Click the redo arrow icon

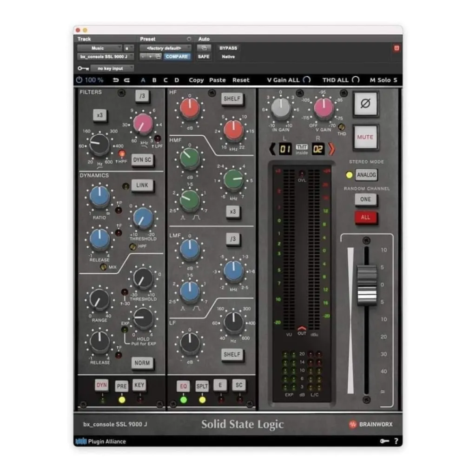click(127, 80)
